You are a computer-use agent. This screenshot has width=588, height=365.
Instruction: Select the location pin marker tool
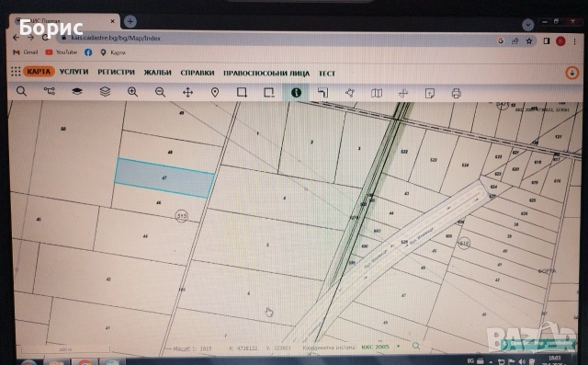click(215, 92)
